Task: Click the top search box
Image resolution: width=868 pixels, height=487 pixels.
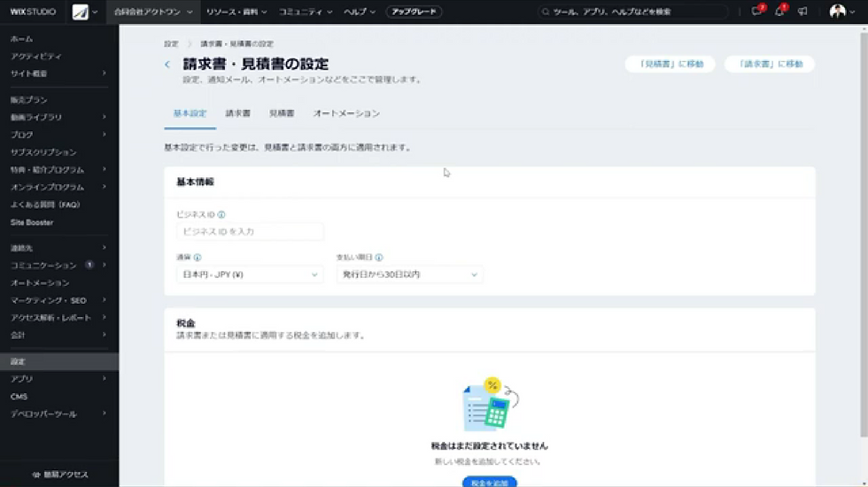Action: coord(632,12)
